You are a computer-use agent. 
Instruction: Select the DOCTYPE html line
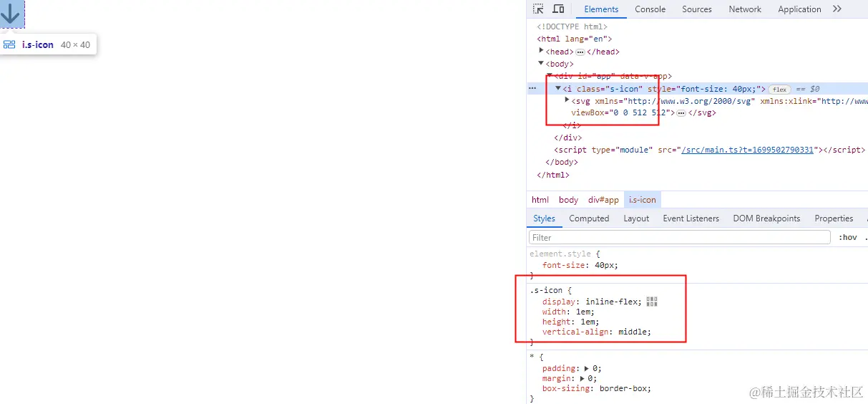572,27
